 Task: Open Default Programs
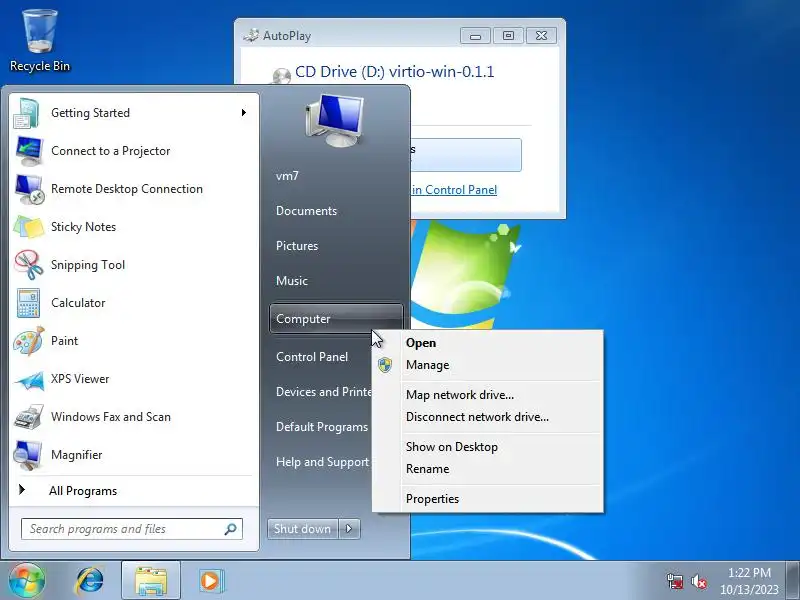(322, 427)
